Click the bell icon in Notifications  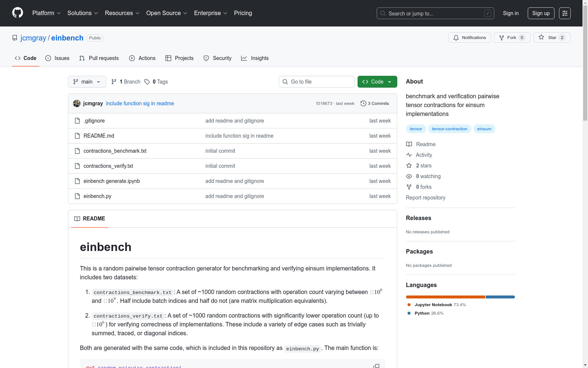[x=456, y=38]
